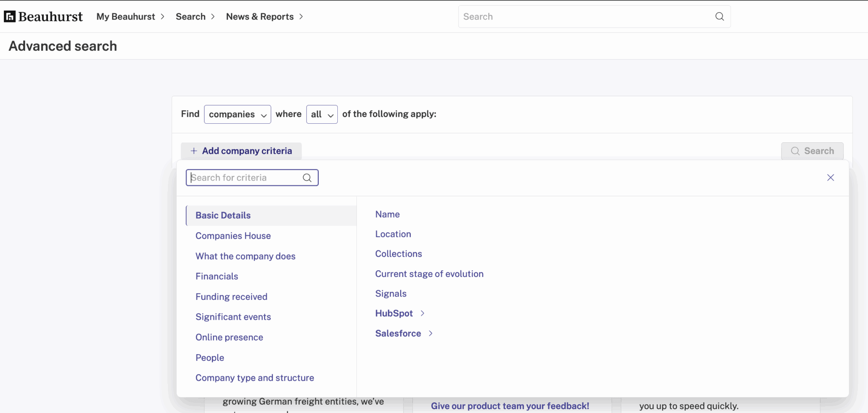Expand the Salesforce chevron arrow
The image size is (868, 413).
click(431, 333)
